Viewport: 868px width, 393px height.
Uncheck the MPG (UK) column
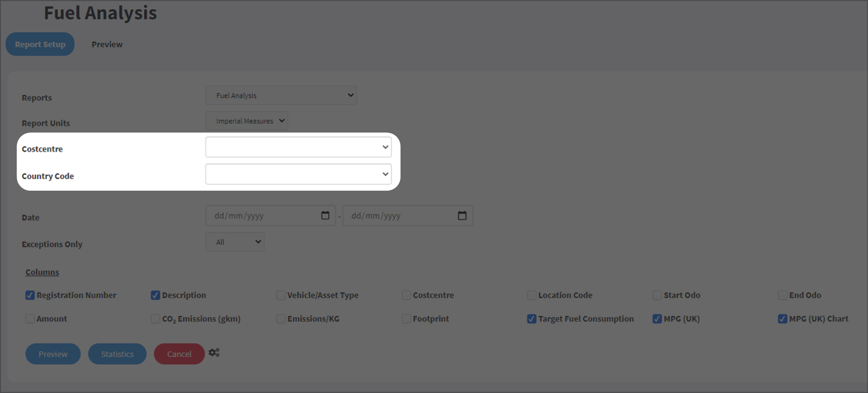[657, 319]
